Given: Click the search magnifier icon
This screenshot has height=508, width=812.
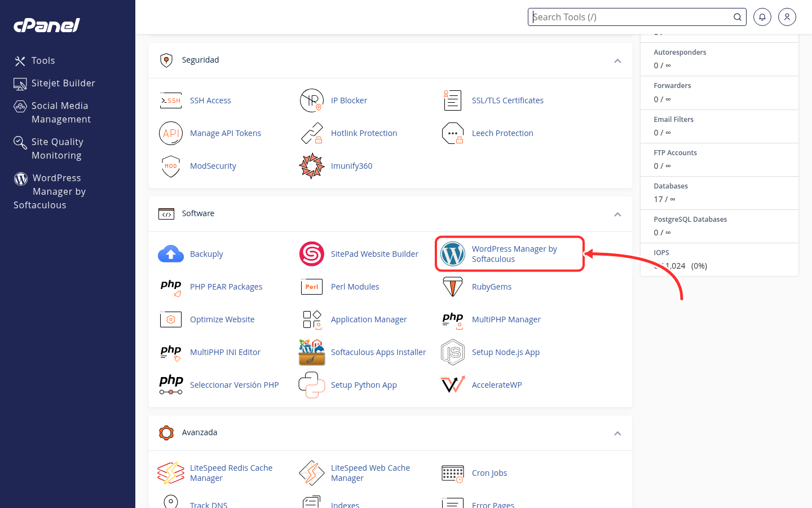Looking at the screenshot, I should coord(737,17).
